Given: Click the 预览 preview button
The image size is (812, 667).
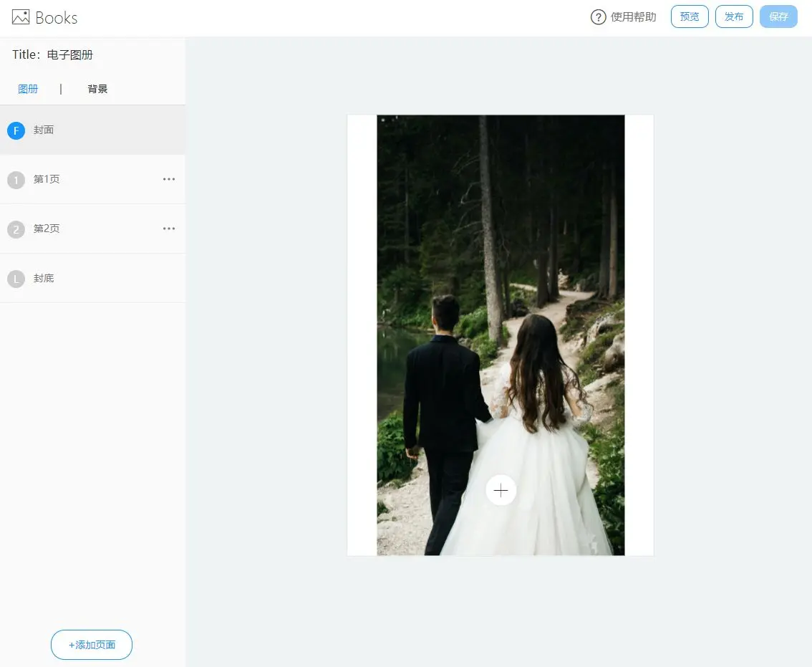Looking at the screenshot, I should point(689,16).
